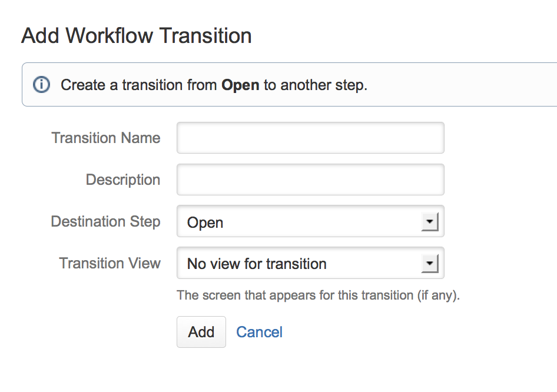Click empty area at banner's right side
This screenshot has width=557, height=392.
pyautogui.click(x=471, y=85)
